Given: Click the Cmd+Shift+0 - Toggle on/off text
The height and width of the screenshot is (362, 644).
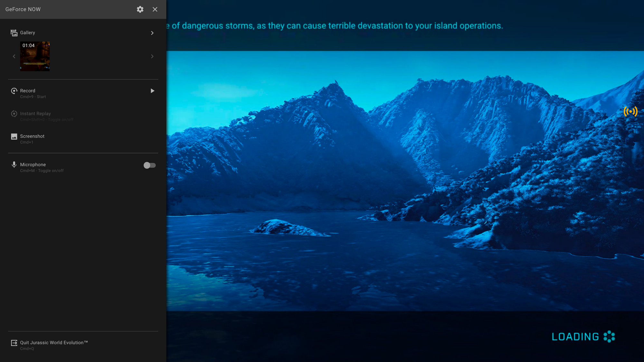Looking at the screenshot, I should coord(47,120).
